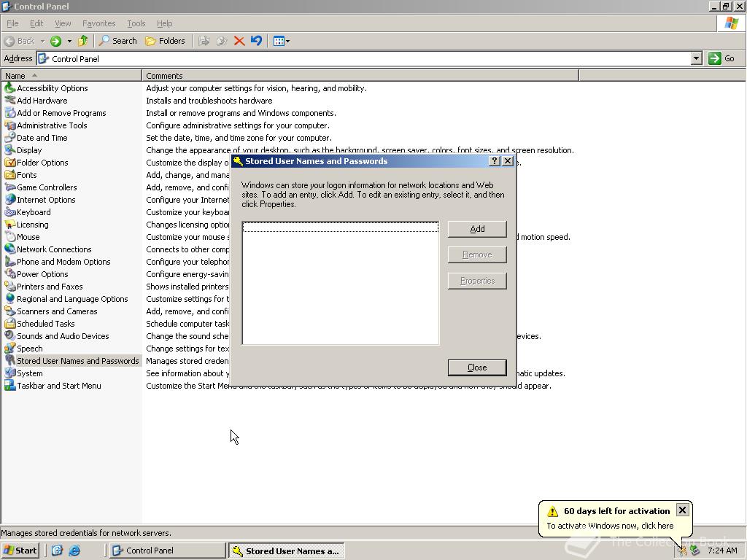Select the Regional and Language Options icon
This screenshot has width=747, height=560.
coord(9,298)
